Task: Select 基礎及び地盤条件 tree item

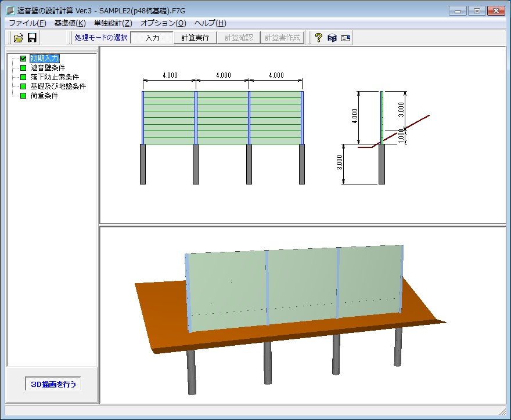Action: [58, 86]
